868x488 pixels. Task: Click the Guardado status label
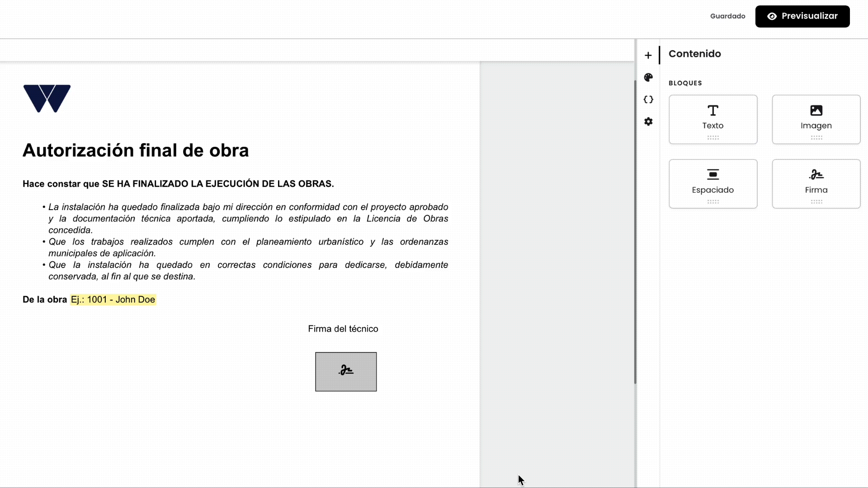pyautogui.click(x=727, y=16)
